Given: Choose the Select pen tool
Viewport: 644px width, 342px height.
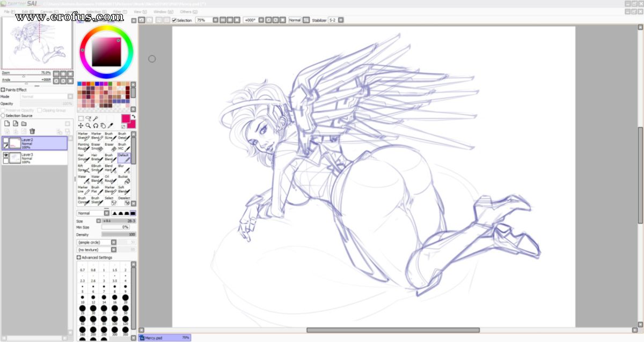Looking at the screenshot, I should click(110, 200).
